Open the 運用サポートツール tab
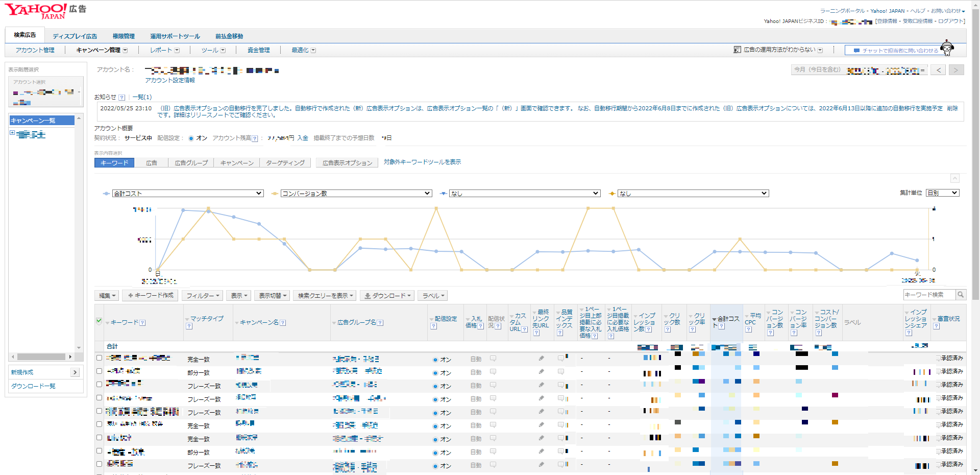980x475 pixels. 175,36
